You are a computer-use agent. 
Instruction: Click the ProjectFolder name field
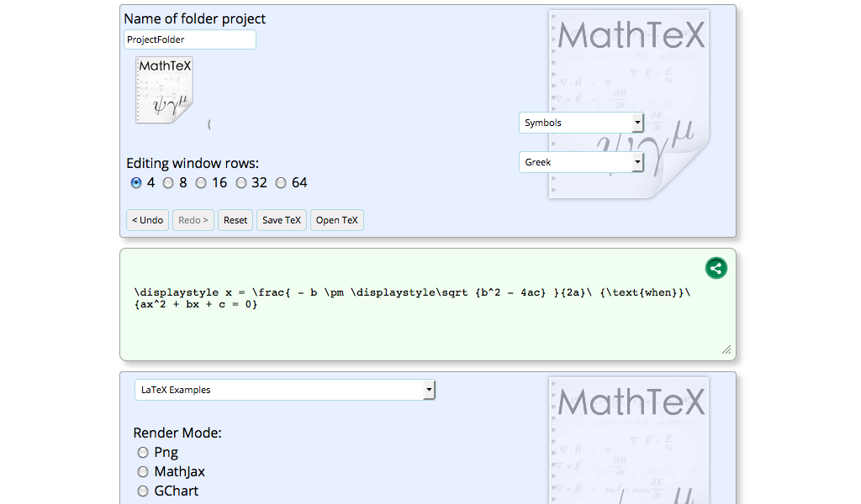coord(189,39)
